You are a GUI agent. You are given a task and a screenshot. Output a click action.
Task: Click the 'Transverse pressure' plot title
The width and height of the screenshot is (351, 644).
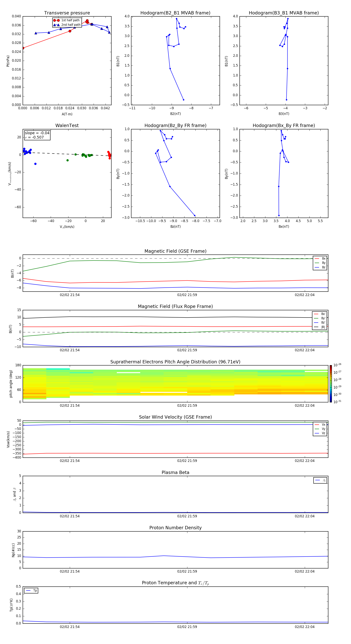(x=67, y=13)
